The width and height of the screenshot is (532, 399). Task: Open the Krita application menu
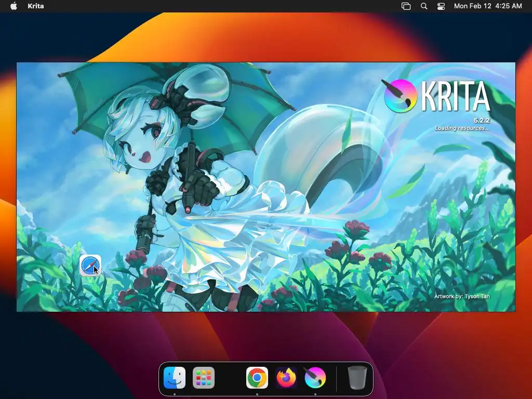(36, 6)
